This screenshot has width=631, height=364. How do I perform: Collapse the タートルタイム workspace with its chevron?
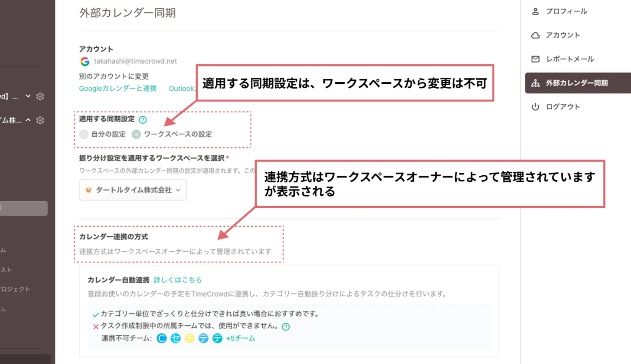[x=28, y=120]
